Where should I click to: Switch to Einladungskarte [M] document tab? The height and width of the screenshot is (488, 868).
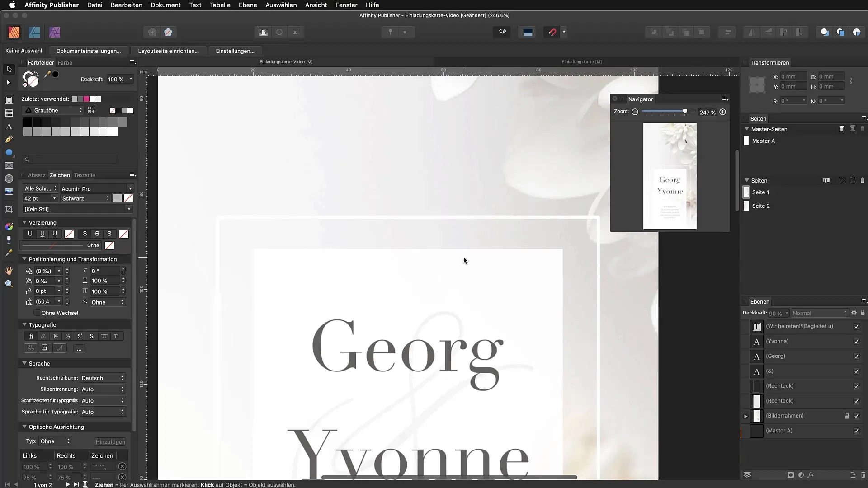(581, 62)
